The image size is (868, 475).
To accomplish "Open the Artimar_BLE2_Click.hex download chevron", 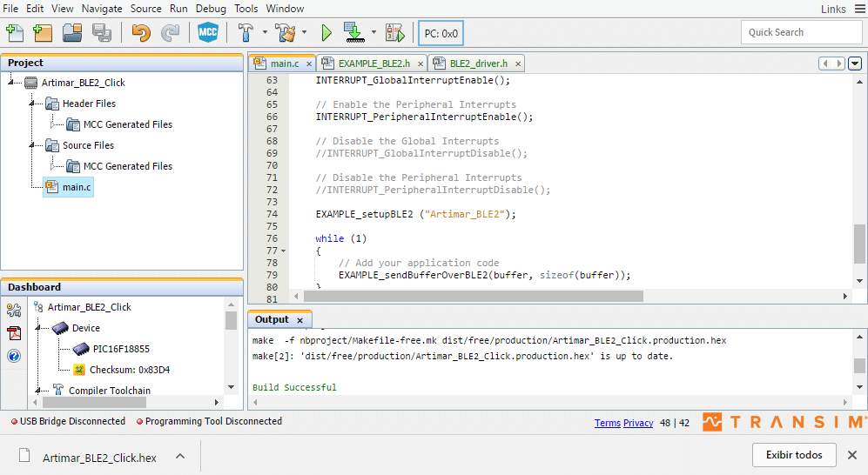I will [x=180, y=456].
